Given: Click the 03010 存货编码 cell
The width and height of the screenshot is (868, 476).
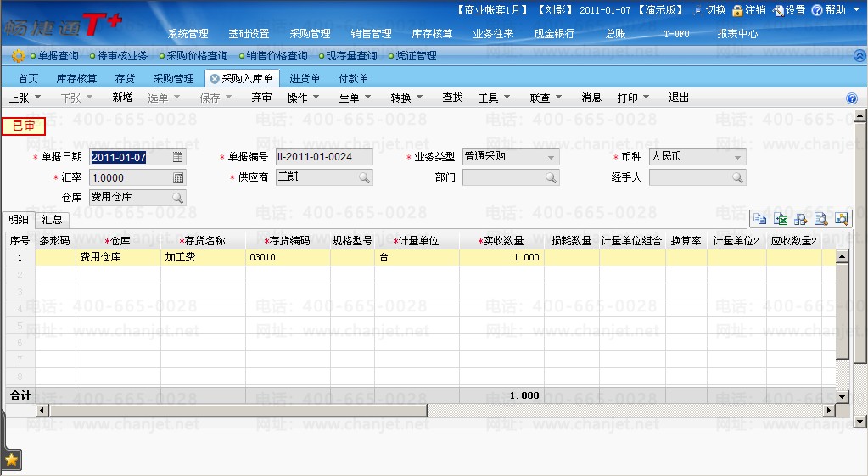Looking at the screenshot, I should pos(288,257).
